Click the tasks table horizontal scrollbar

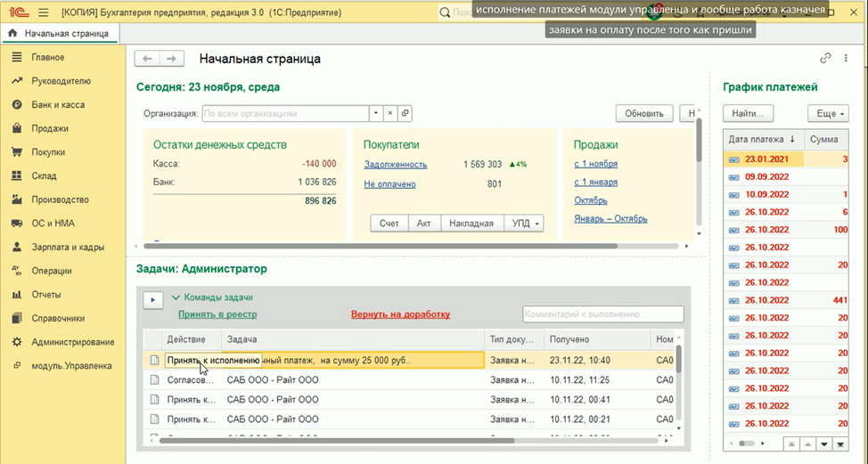pyautogui.click(x=337, y=441)
